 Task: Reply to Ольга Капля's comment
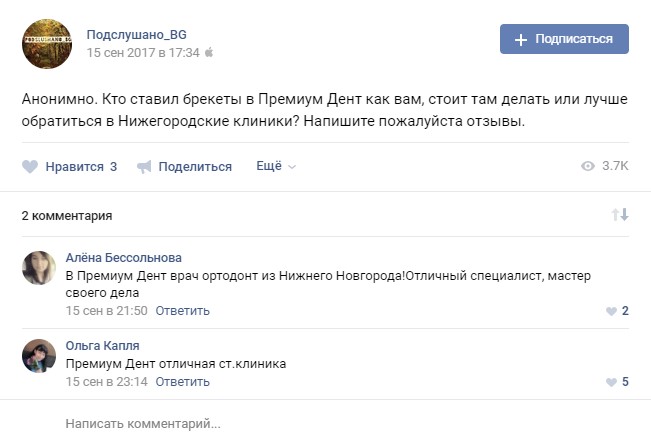point(183,381)
